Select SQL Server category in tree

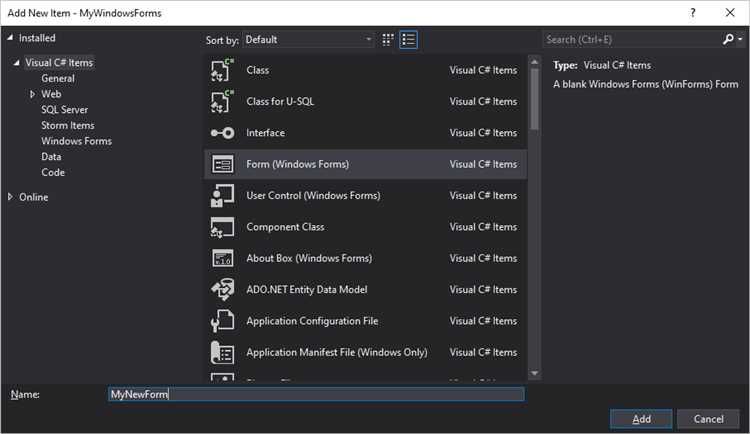[64, 110]
